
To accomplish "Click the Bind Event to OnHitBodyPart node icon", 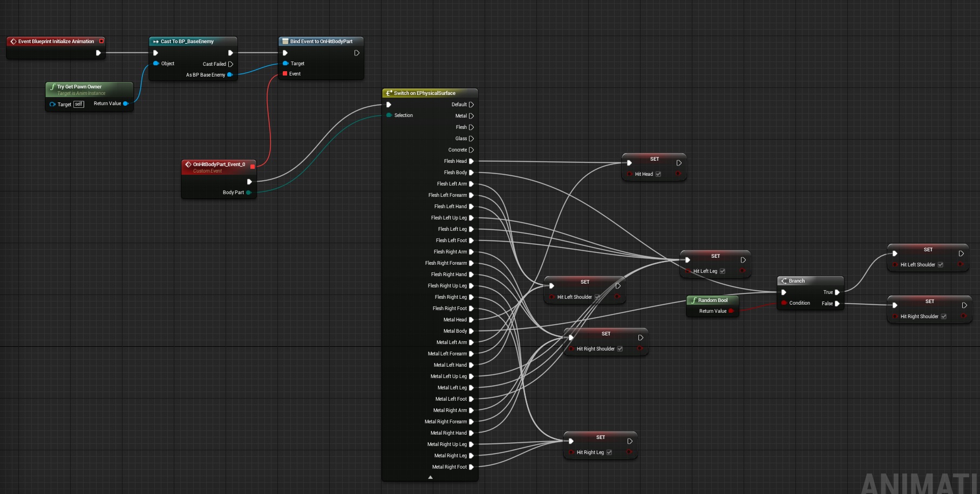I will click(285, 42).
